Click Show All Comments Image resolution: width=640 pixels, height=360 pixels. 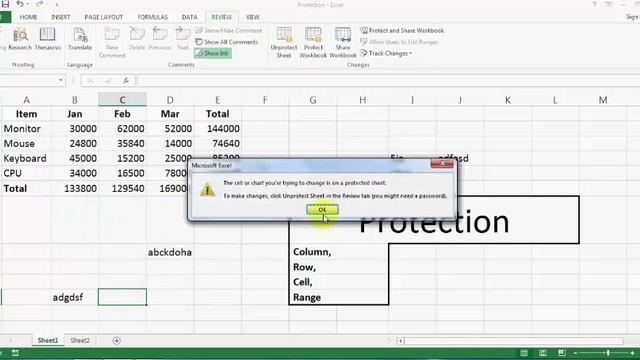(227, 42)
